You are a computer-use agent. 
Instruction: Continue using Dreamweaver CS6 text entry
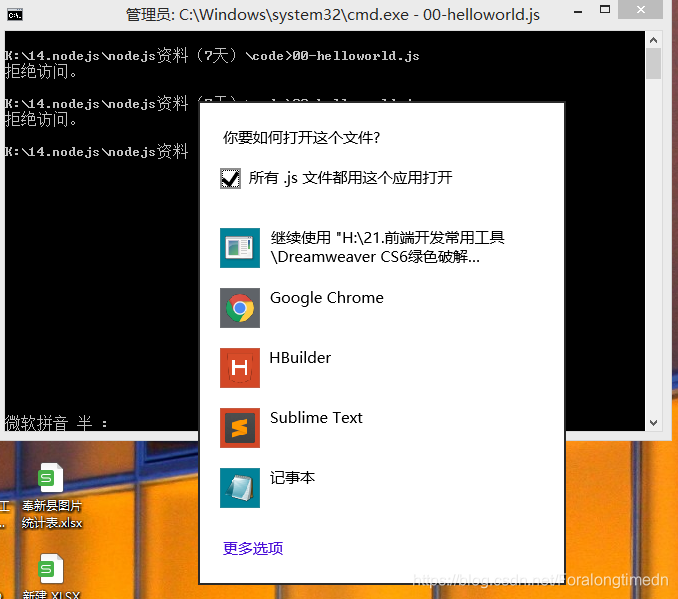[x=387, y=247]
